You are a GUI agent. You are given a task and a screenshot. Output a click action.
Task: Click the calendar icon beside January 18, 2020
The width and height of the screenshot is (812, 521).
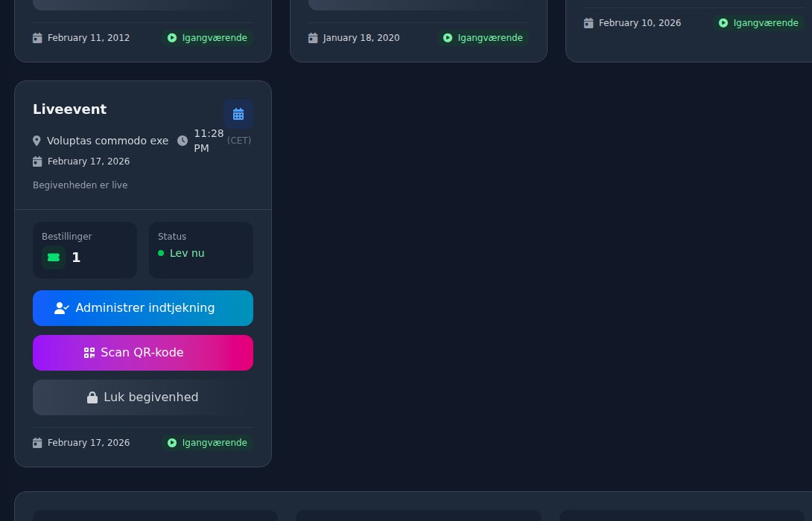pos(313,38)
